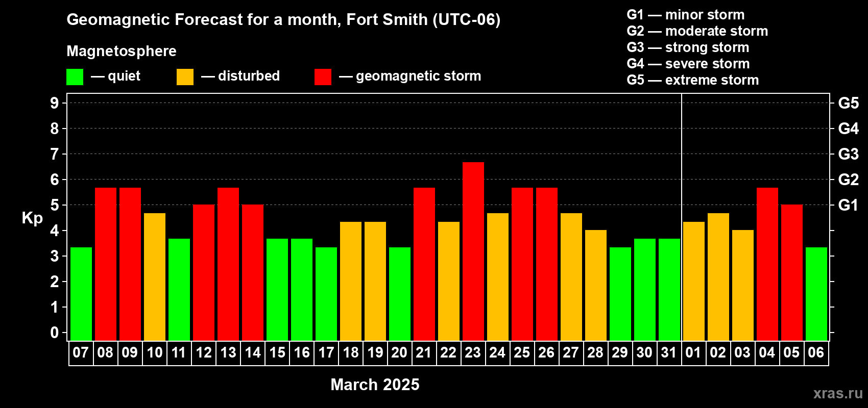Click the G5 label on right axis

tap(849, 103)
